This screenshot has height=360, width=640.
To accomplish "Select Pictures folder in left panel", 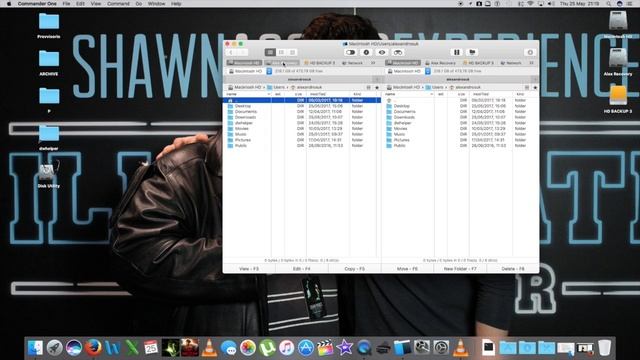I will click(302, 140).
